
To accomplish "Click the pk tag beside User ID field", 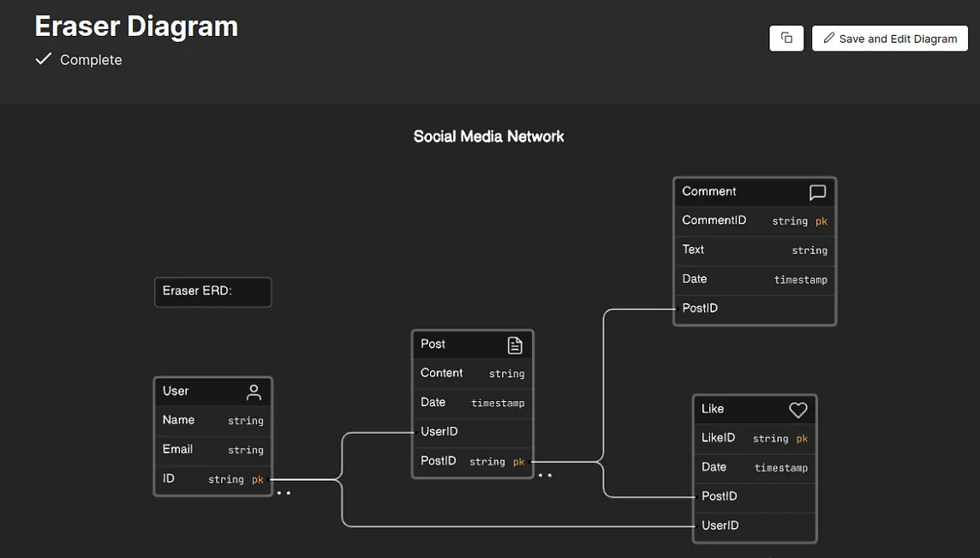I will (x=258, y=479).
